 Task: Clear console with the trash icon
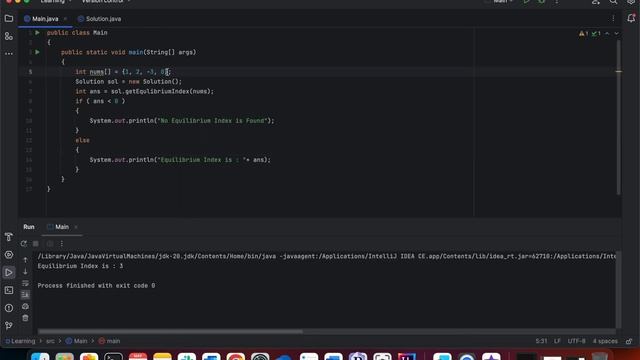[x=25, y=318]
